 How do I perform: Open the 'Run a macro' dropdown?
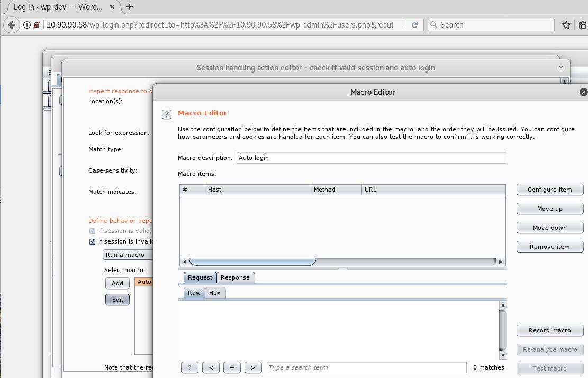(128, 255)
